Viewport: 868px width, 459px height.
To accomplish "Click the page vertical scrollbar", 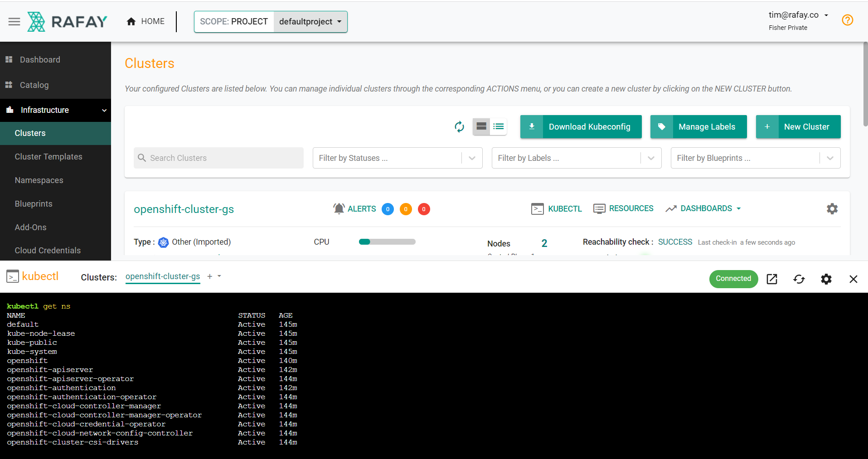I will coord(865,84).
